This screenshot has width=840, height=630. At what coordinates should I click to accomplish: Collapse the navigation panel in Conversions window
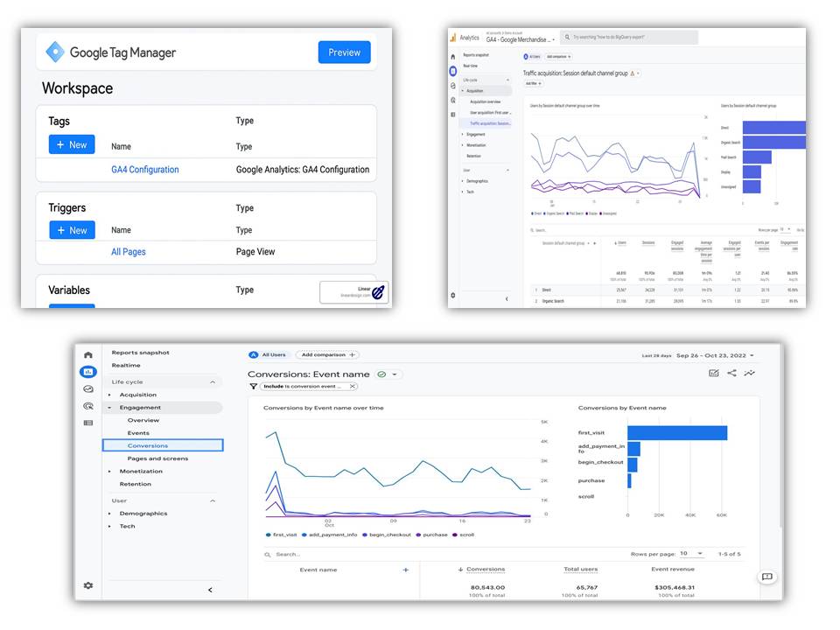coord(210,590)
